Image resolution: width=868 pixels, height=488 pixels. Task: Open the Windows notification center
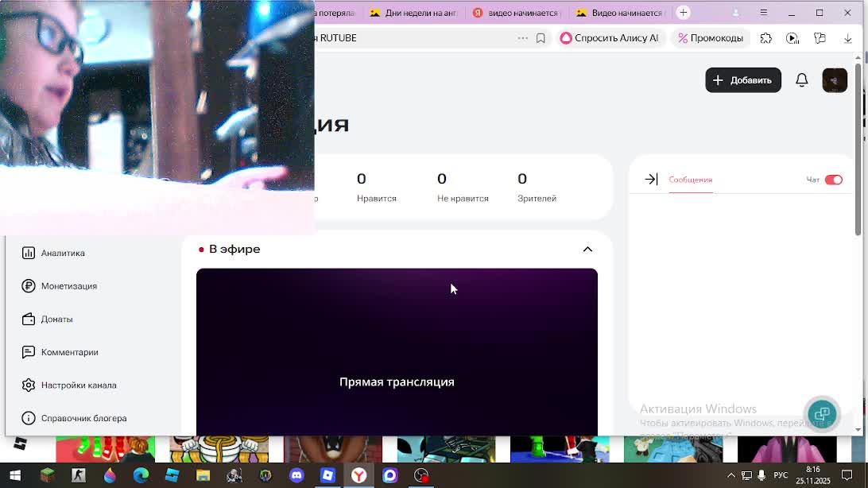point(847,475)
